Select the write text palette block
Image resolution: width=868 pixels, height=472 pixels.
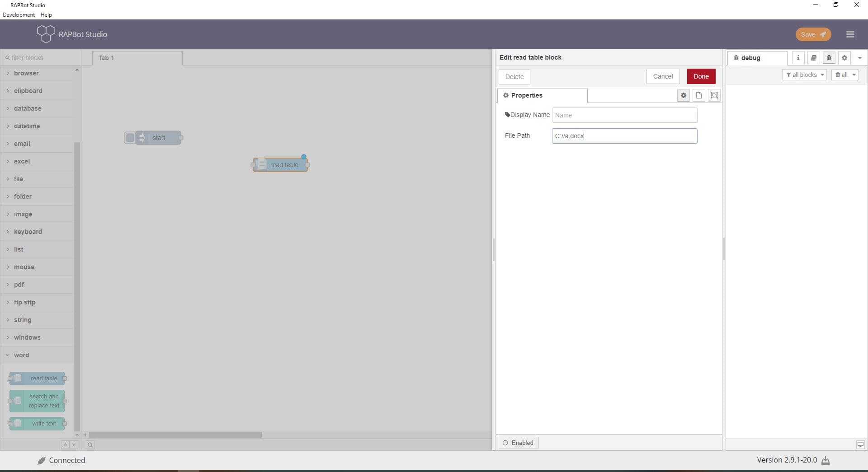pyautogui.click(x=37, y=424)
